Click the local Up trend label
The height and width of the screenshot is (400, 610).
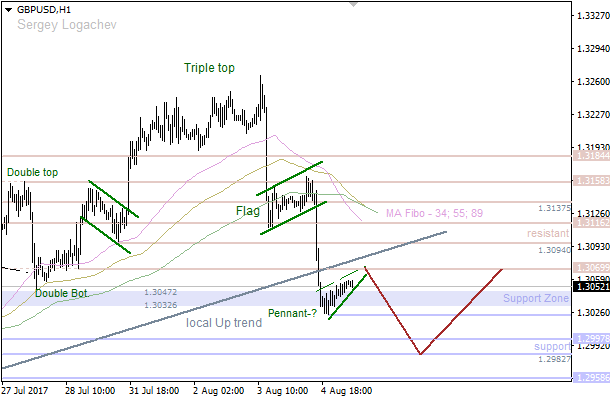[x=225, y=323]
